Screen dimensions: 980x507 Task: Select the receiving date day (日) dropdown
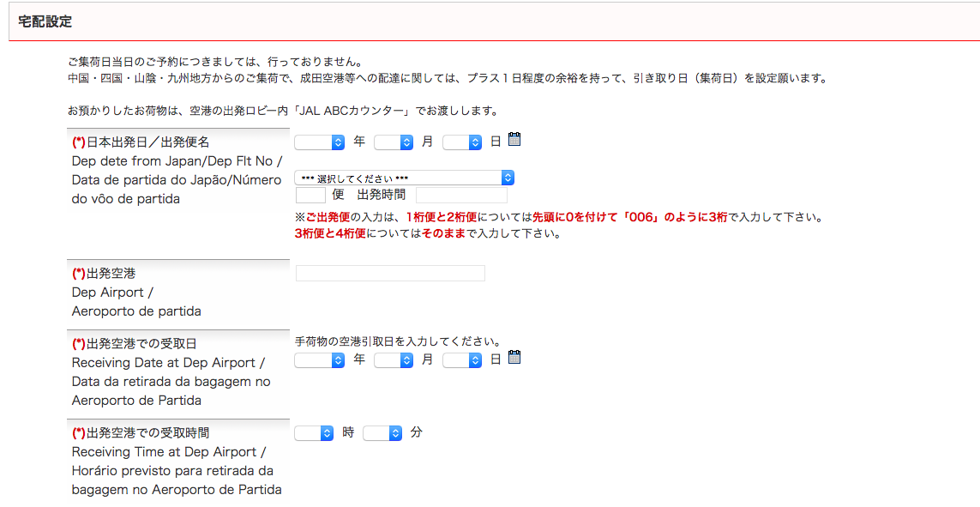462,360
